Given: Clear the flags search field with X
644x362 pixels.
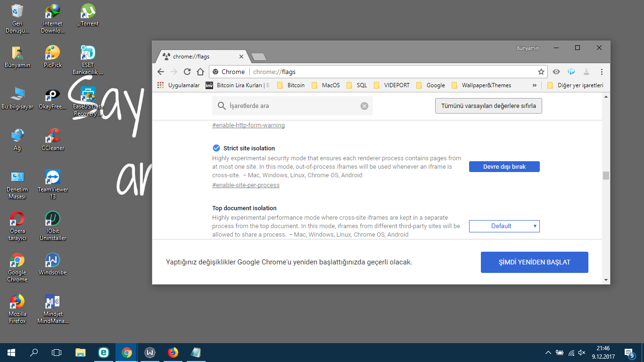Looking at the screenshot, I should 364,106.
